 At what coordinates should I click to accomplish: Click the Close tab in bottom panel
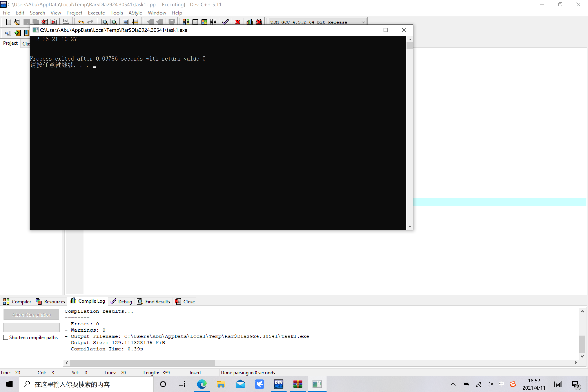[x=185, y=301]
